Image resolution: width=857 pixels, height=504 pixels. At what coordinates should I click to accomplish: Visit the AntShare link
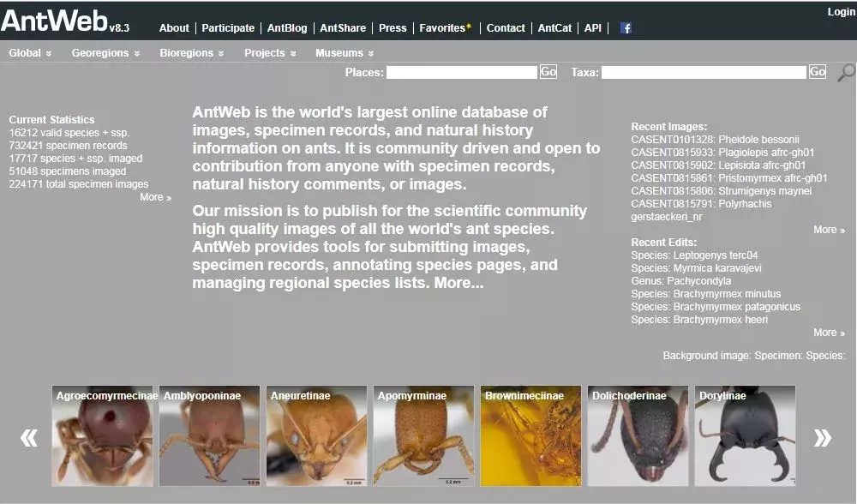pyautogui.click(x=343, y=28)
